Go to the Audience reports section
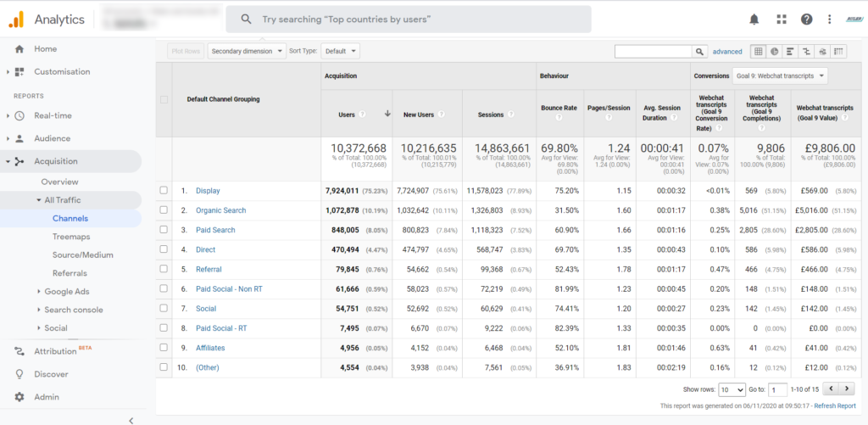The width and height of the screenshot is (868, 425). coord(52,138)
